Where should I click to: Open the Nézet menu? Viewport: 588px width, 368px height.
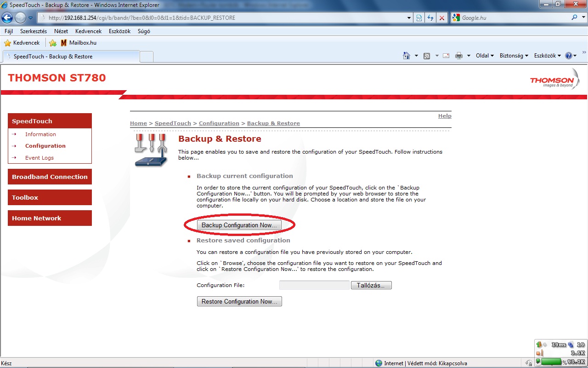click(61, 31)
